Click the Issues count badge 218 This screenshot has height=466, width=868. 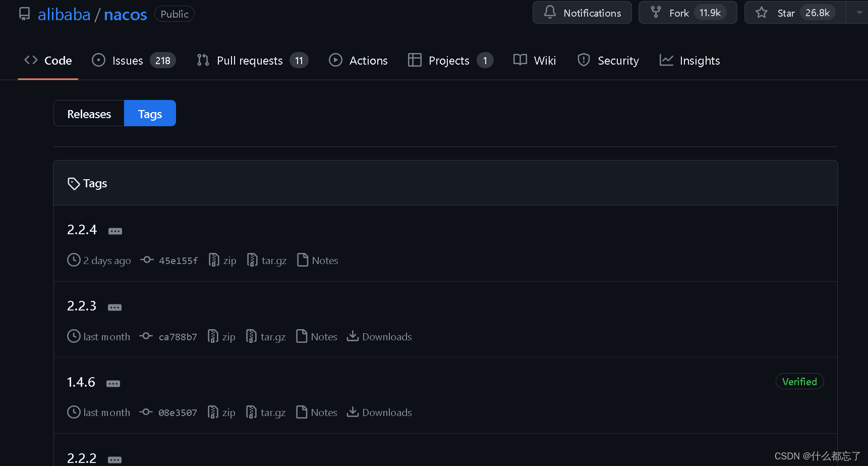[163, 61]
